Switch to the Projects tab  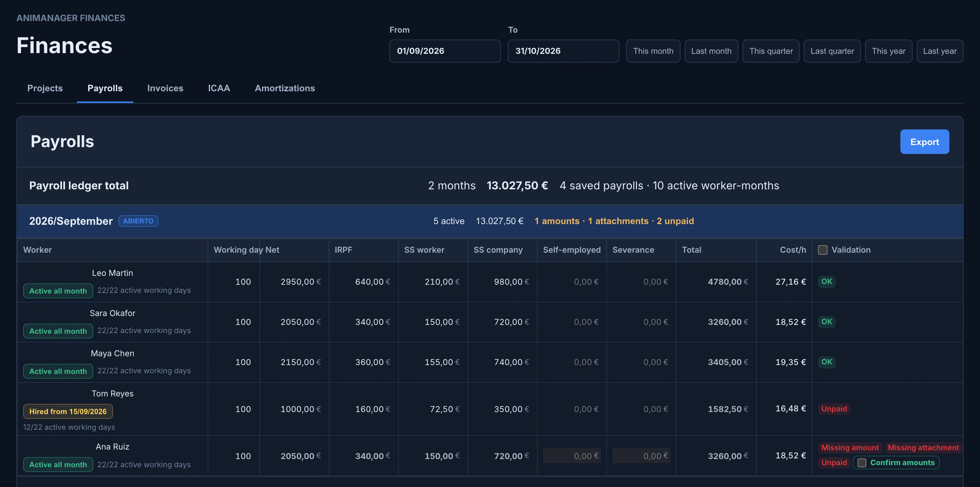[x=45, y=88]
